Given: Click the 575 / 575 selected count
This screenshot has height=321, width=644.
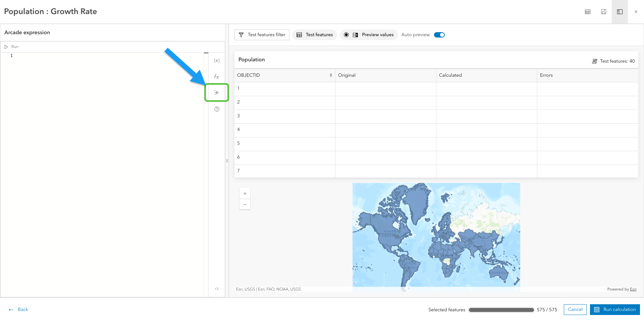Looking at the screenshot, I should click(x=547, y=310).
